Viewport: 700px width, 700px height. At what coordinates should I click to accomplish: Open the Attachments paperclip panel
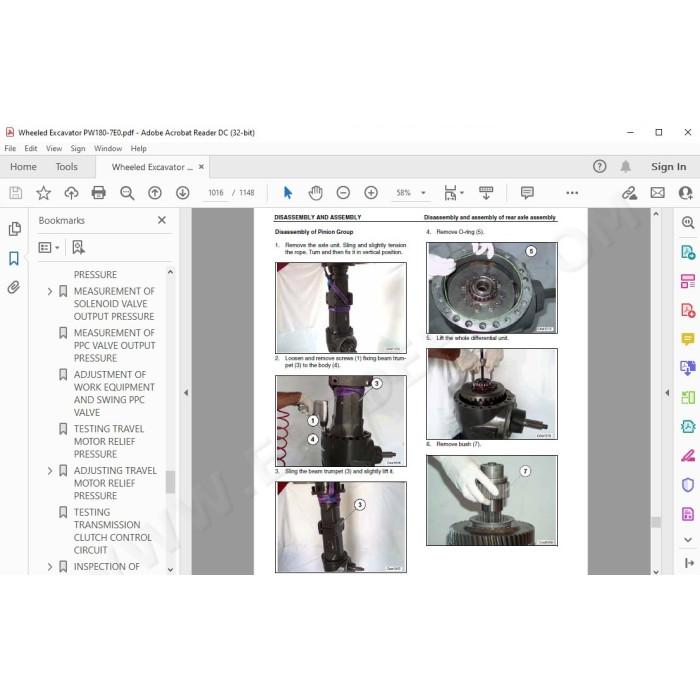click(14, 287)
